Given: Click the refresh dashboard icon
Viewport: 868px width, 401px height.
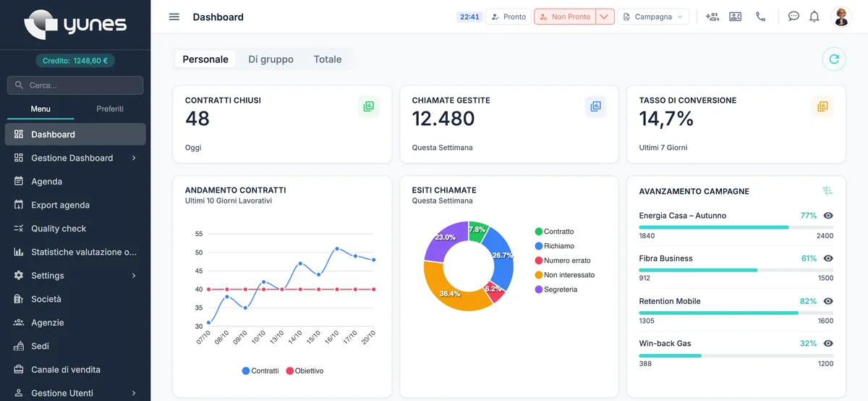Looking at the screenshot, I should (834, 59).
